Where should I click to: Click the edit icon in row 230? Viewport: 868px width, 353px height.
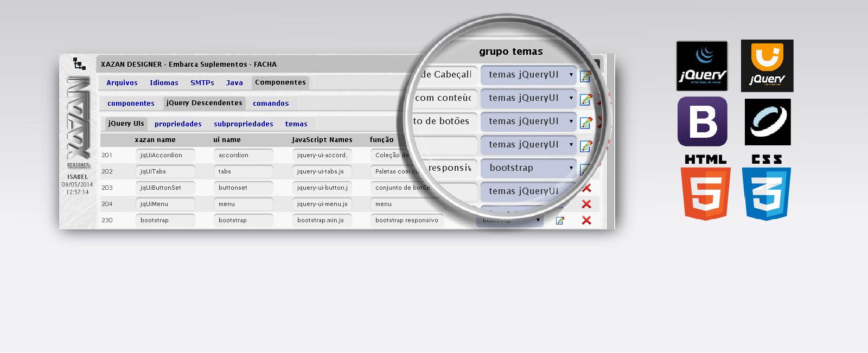(x=560, y=221)
